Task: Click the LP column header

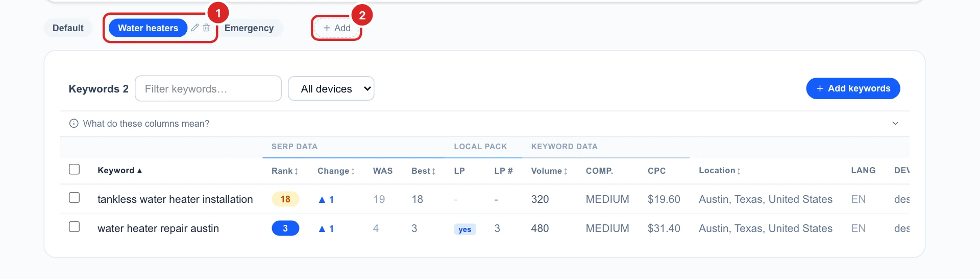Action: pos(459,171)
